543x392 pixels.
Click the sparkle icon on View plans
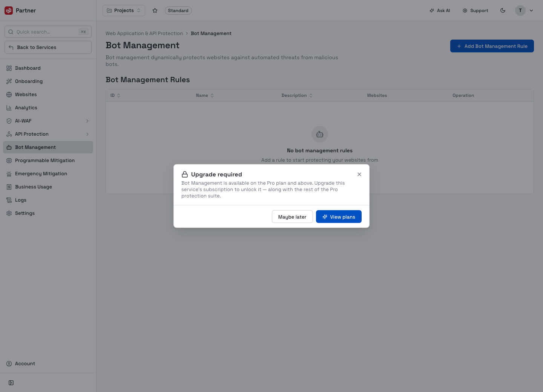325,217
